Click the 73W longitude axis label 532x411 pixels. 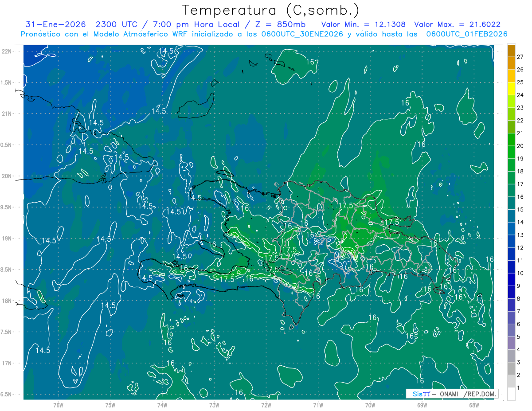[214, 405]
